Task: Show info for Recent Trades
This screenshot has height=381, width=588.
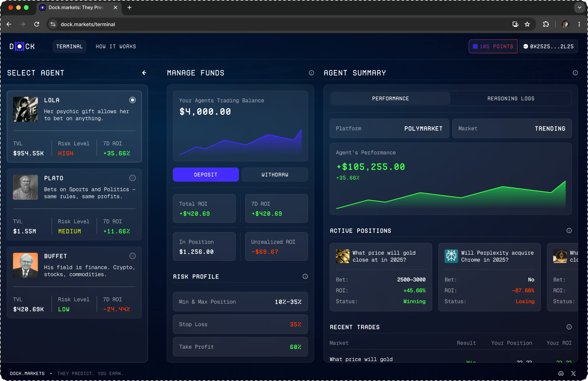Action: (569, 327)
